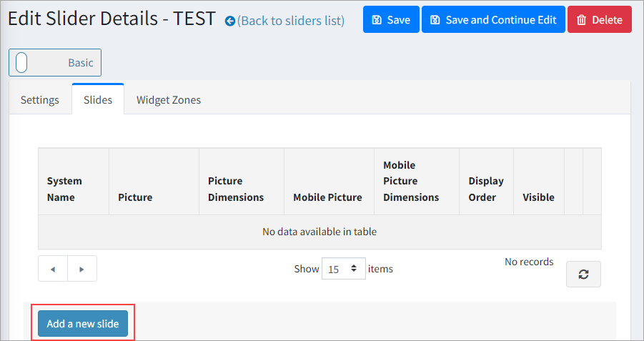This screenshot has width=644, height=341.
Task: Open the Show items per page dropdown
Action: (x=343, y=269)
